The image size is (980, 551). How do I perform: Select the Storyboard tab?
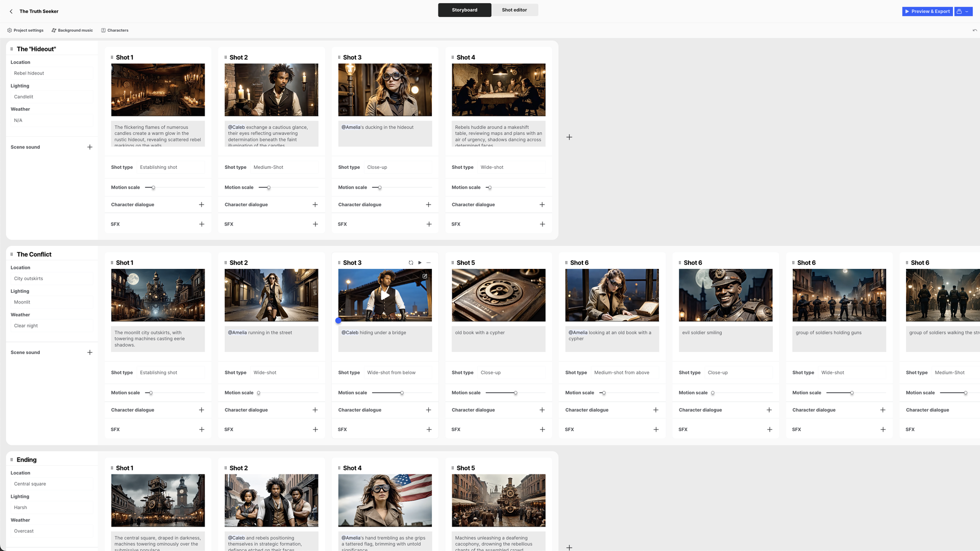(464, 10)
